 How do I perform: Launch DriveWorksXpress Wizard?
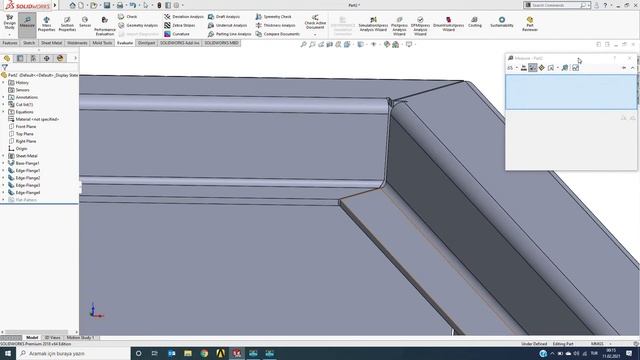click(x=448, y=24)
